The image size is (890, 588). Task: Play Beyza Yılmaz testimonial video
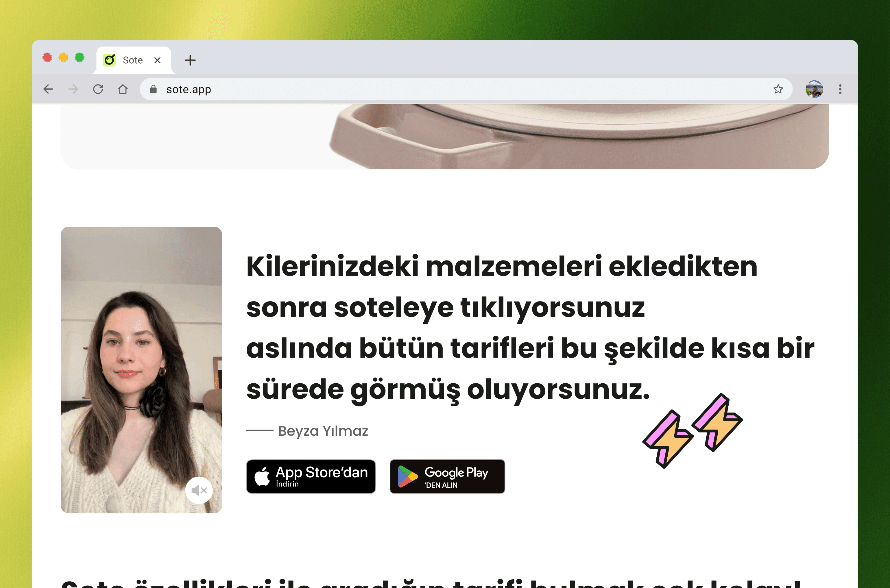[x=141, y=370]
